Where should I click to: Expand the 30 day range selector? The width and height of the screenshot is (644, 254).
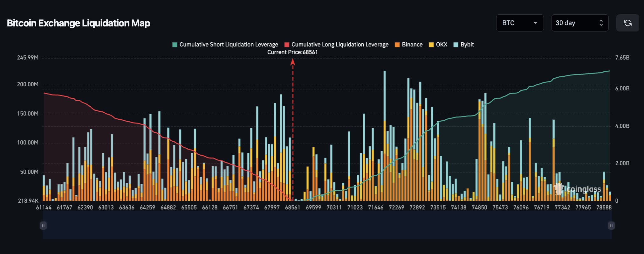coord(579,23)
